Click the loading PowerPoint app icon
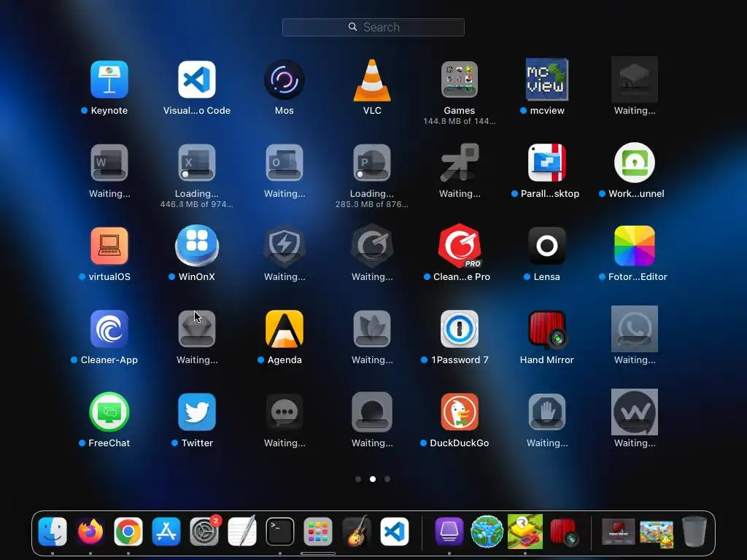Viewport: 747px width, 560px height. tap(372, 163)
